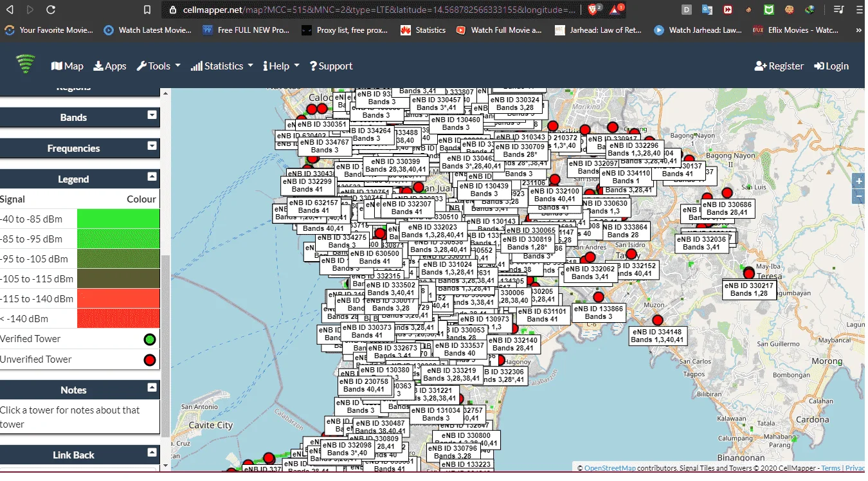Click the red fast-forward extension icon
Screen dimensions: 868x481
coord(727,10)
